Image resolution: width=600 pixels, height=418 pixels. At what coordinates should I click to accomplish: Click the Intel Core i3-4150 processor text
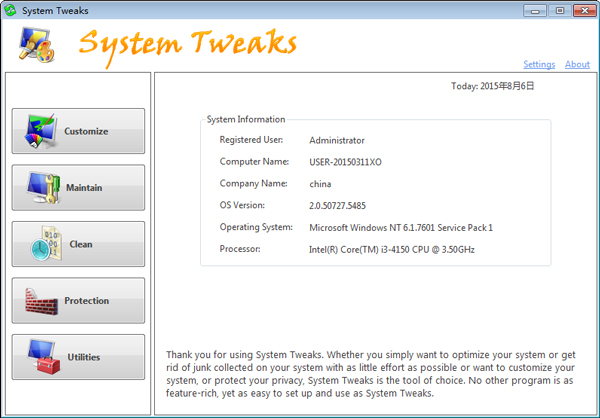391,250
